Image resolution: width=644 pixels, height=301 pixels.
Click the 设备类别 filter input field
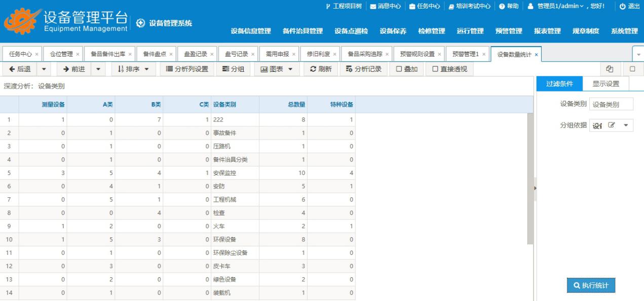click(612, 104)
